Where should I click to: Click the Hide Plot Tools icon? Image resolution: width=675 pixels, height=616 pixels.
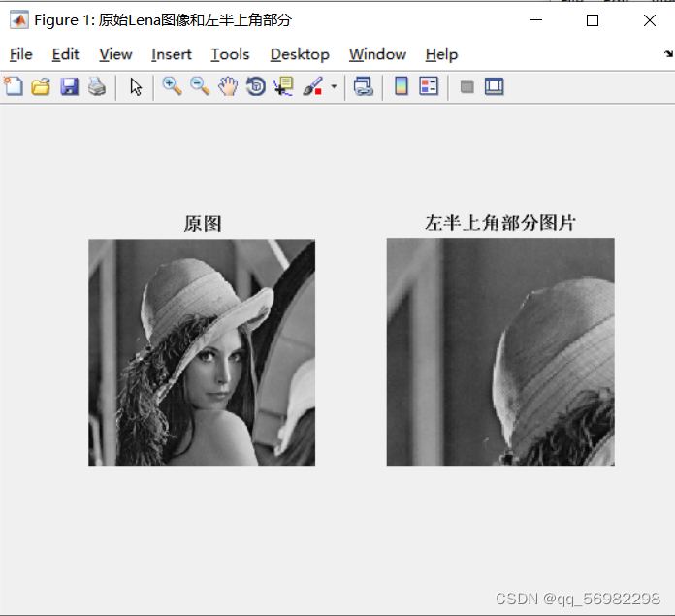point(467,86)
